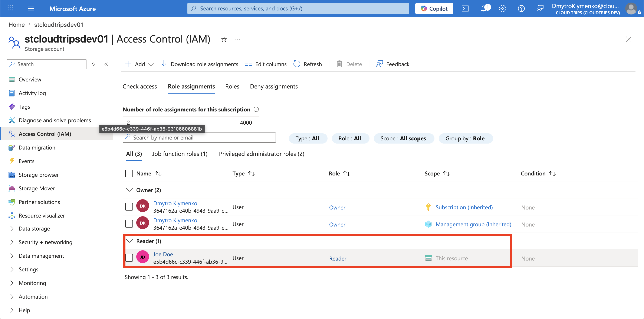Check Dmytro Klymenko Subscription row checkbox
Viewport: 644px width, 319px height.
click(x=129, y=207)
